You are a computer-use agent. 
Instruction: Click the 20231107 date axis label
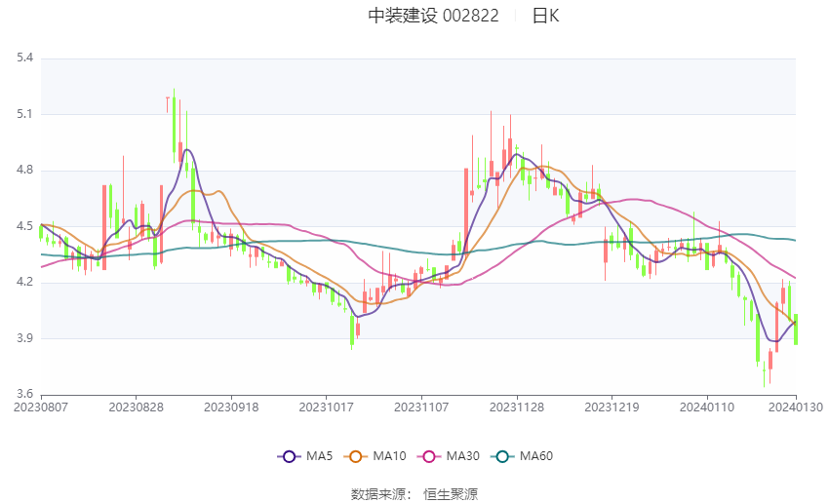421,407
